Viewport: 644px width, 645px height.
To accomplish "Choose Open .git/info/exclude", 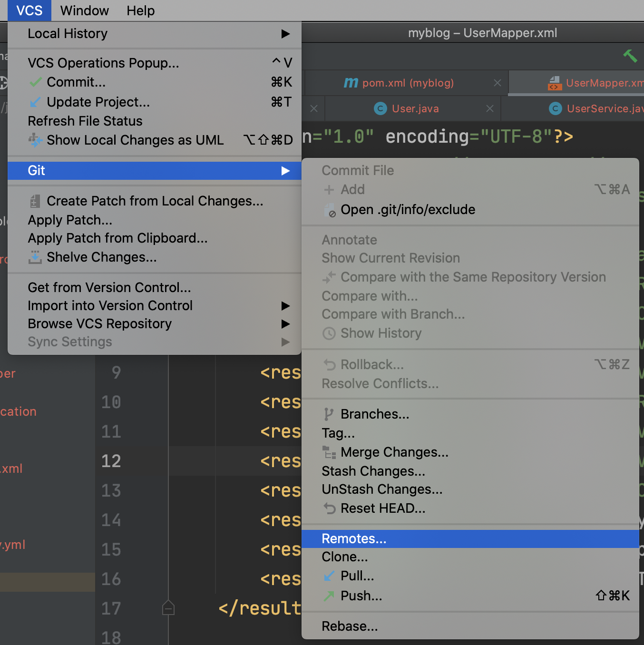I will pyautogui.click(x=470, y=210).
